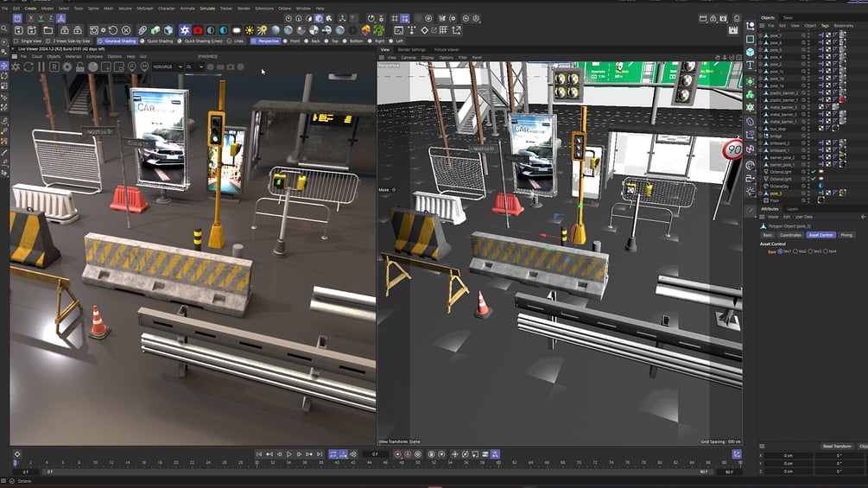Click the Coordinates attribute button
The image size is (868, 488).
click(790, 235)
